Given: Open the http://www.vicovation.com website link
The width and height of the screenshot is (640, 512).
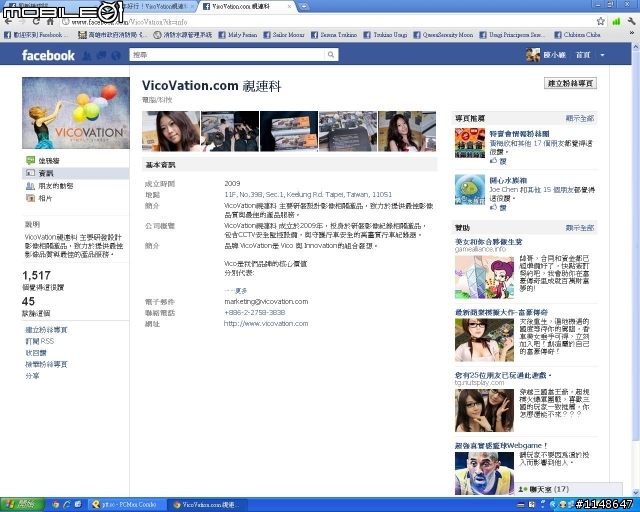Looking at the screenshot, I should pos(266,323).
